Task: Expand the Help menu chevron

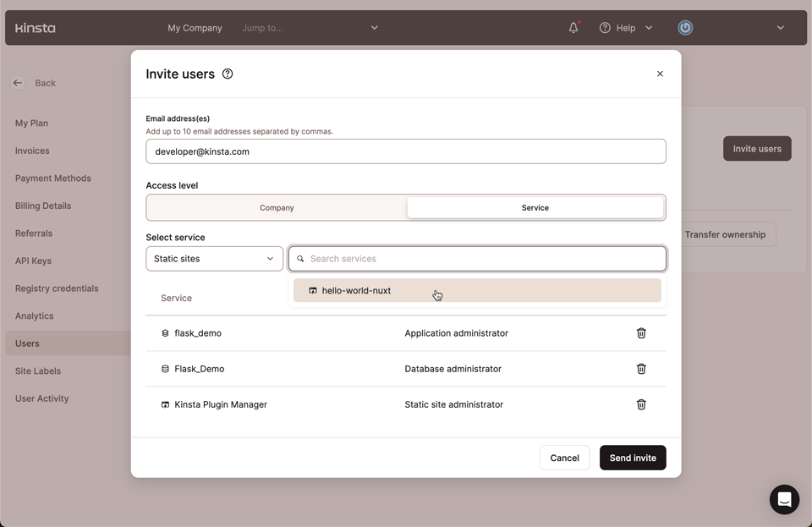Action: pos(649,27)
